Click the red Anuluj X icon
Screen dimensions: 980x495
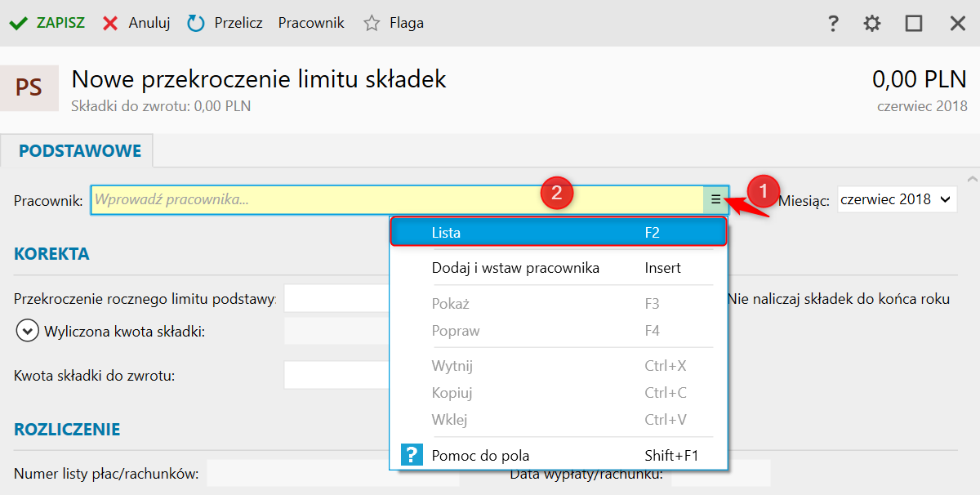tap(110, 23)
